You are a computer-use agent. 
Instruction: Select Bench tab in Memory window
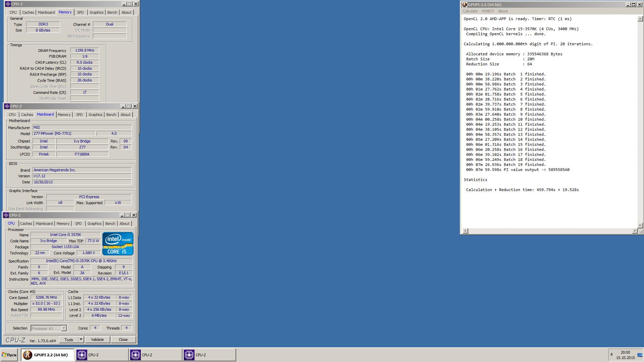point(112,12)
